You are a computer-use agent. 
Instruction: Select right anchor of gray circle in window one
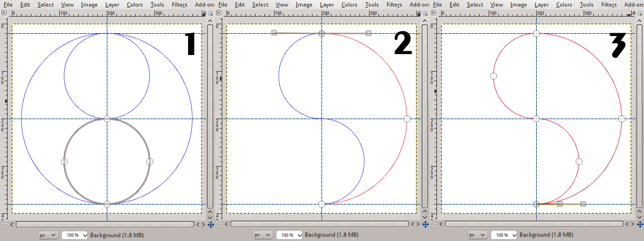(150, 161)
